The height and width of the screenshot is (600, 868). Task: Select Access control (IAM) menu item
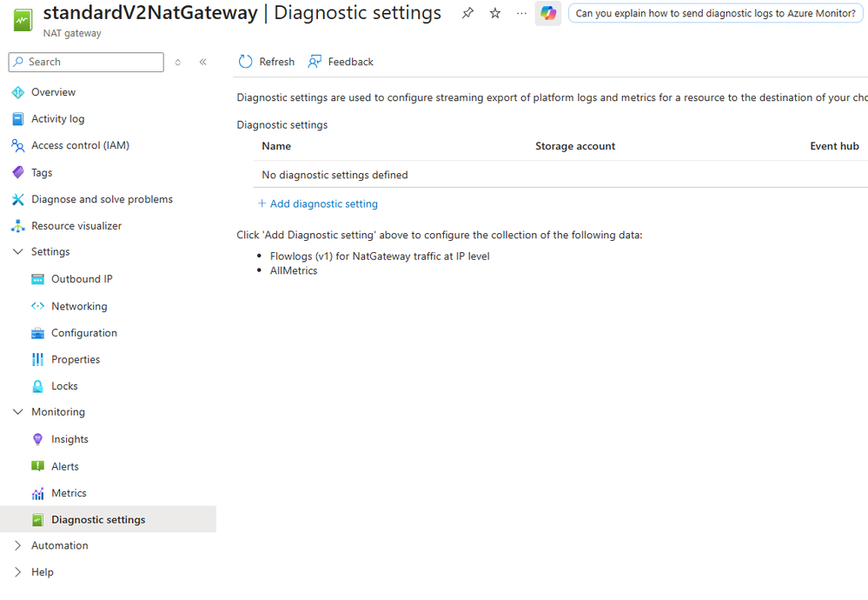(x=80, y=145)
